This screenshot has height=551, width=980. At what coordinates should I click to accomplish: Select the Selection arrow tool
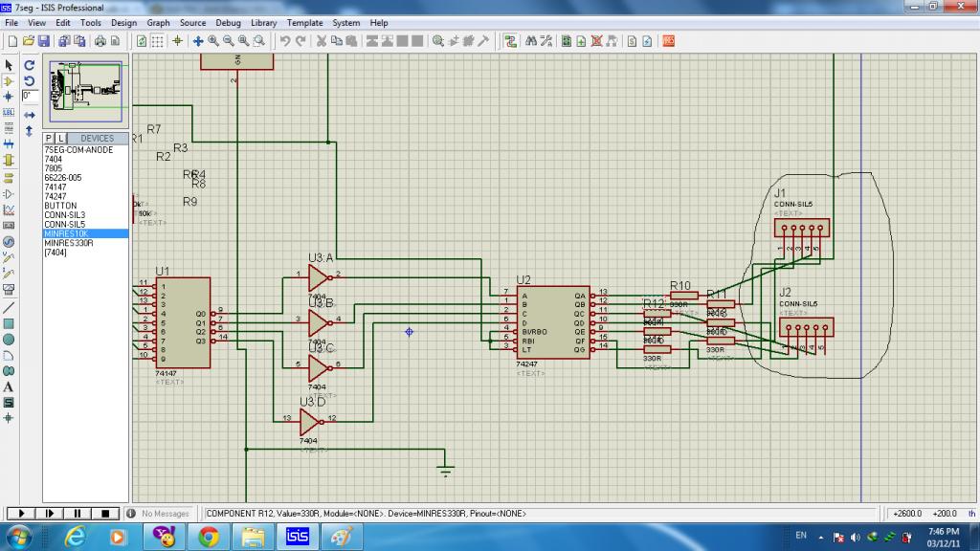9,65
